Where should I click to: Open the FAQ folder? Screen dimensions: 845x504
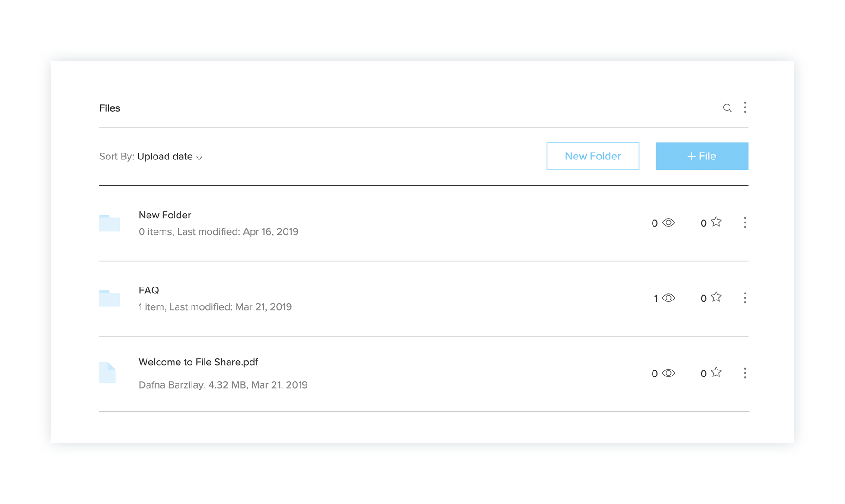[148, 290]
